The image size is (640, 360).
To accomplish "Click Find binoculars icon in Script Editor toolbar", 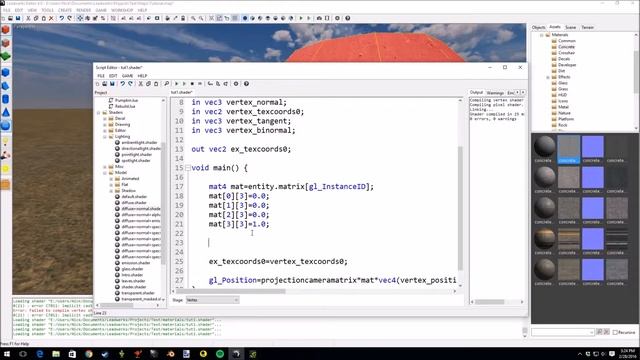I will click(x=167, y=84).
